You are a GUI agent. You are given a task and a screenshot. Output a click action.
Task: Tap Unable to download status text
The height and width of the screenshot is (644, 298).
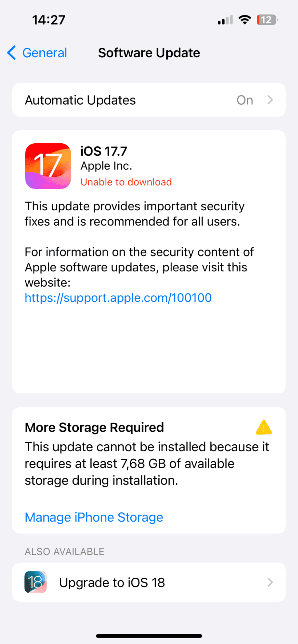[x=126, y=182]
